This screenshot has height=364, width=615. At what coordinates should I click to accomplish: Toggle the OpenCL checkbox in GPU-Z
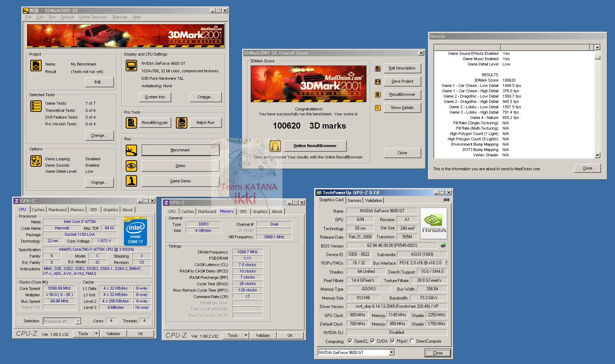[350, 341]
